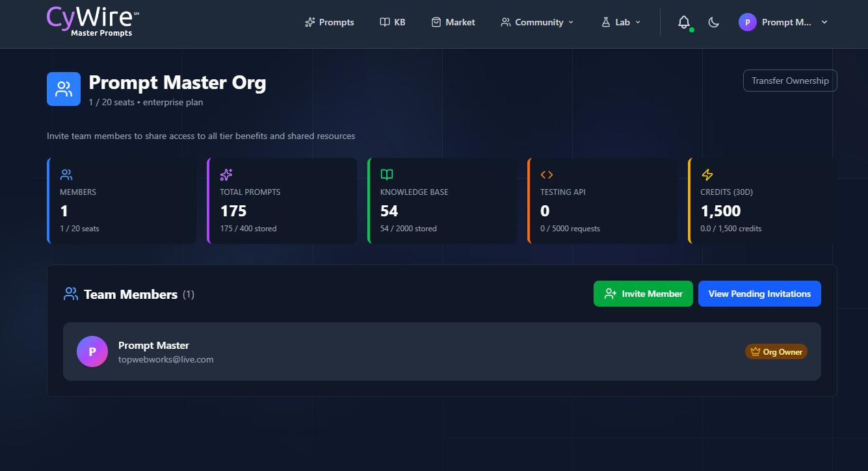Click the 1,500 credits value

click(x=720, y=211)
